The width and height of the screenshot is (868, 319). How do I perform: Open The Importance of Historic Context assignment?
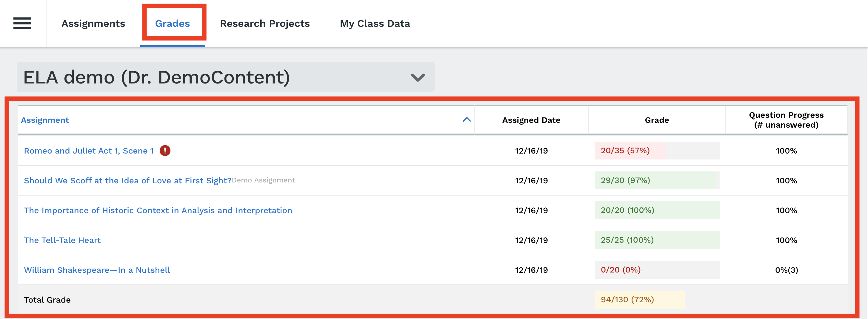point(158,210)
